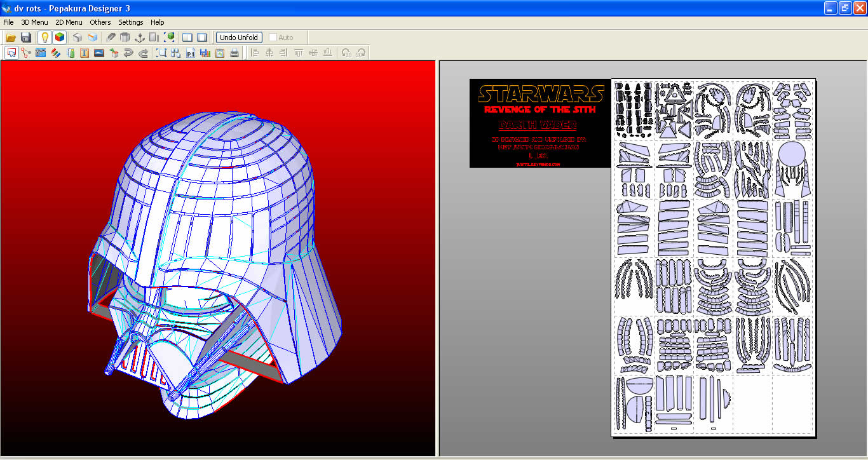Switch to single window layout icon
The width and height of the screenshot is (868, 460).
pyautogui.click(x=202, y=37)
